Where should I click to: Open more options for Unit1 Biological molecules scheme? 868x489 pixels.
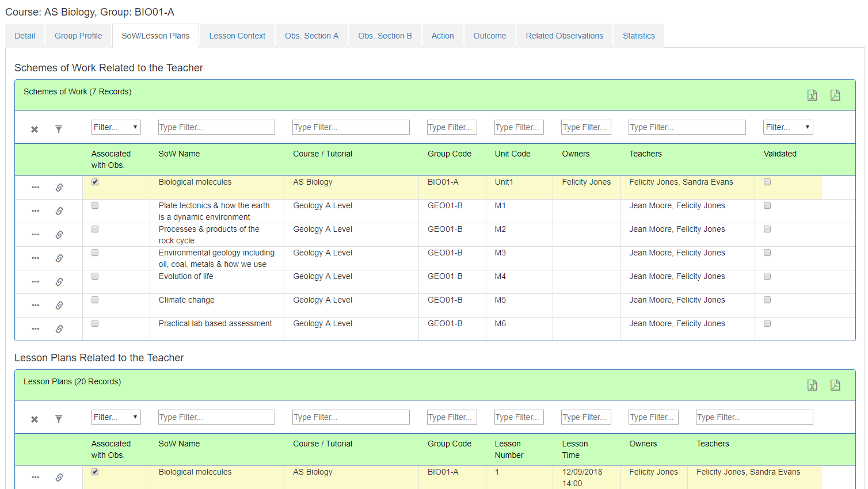click(36, 188)
